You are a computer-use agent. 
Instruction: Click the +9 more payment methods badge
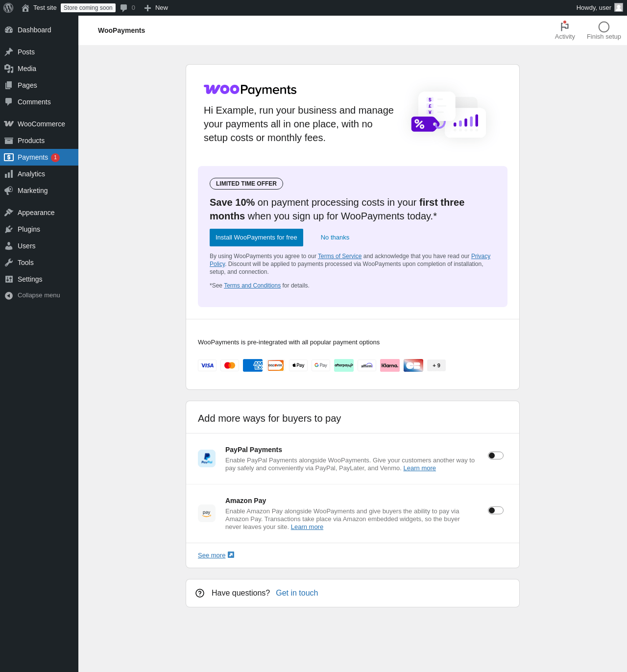436,365
